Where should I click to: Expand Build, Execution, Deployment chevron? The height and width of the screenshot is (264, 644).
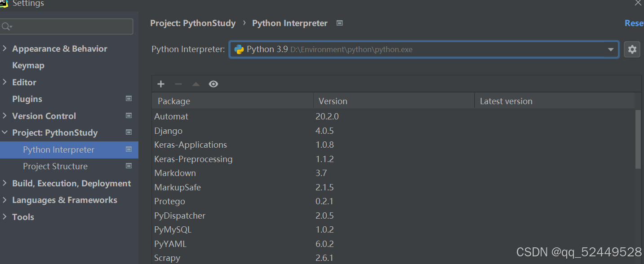coord(4,183)
